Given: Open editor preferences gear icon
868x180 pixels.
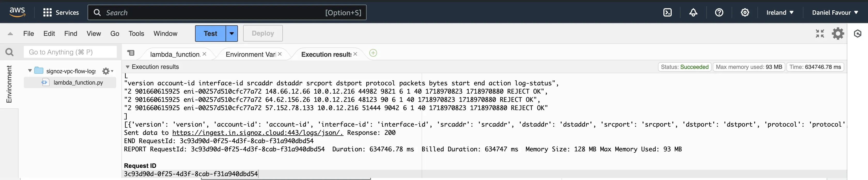Looking at the screenshot, I should (x=838, y=33).
